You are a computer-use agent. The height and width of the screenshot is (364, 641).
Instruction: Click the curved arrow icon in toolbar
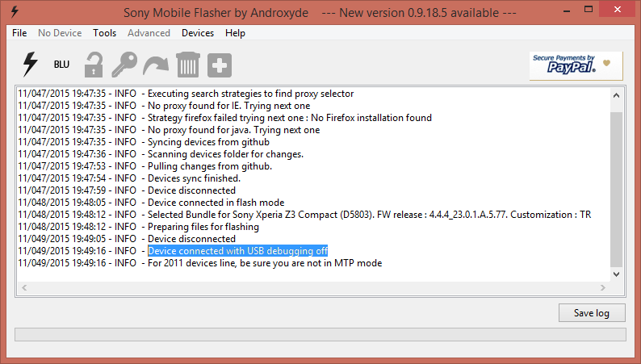(x=156, y=65)
